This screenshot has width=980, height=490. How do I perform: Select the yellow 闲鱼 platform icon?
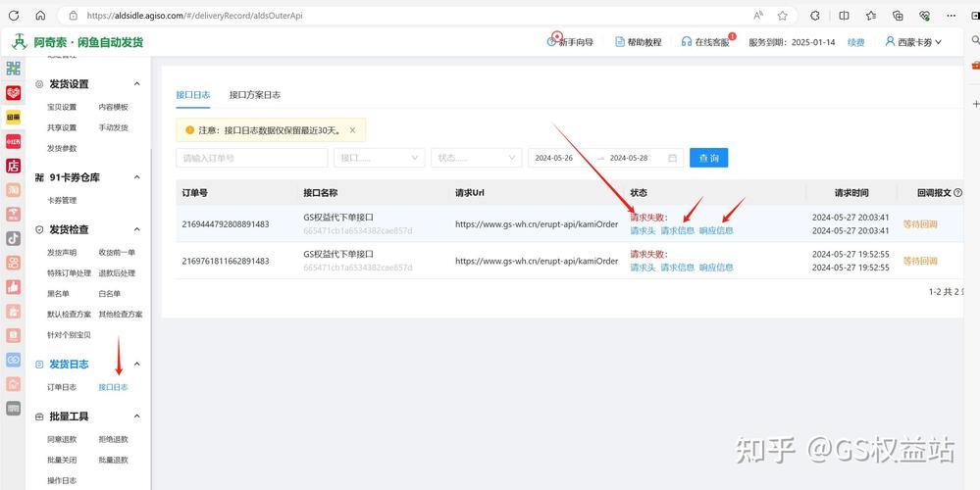pyautogui.click(x=13, y=118)
